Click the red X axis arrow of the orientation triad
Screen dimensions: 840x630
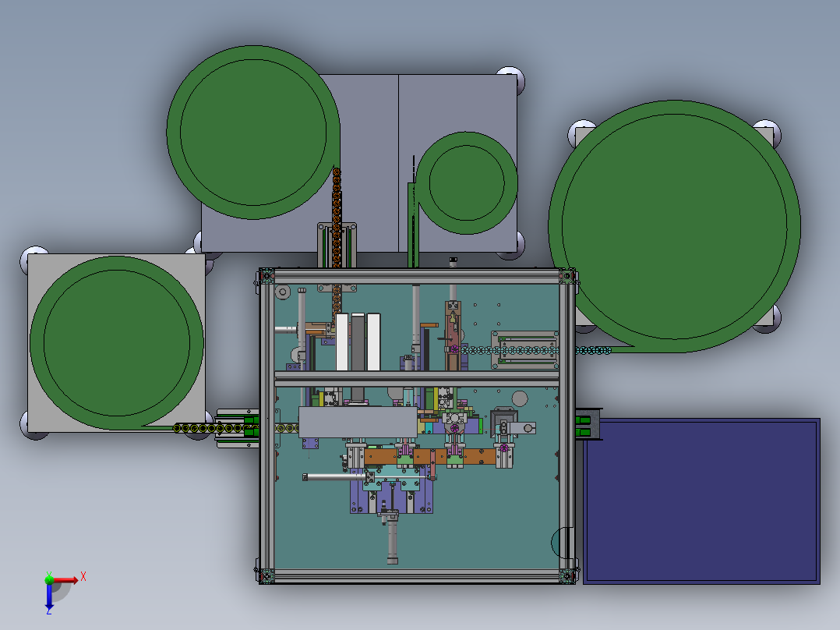[67, 580]
